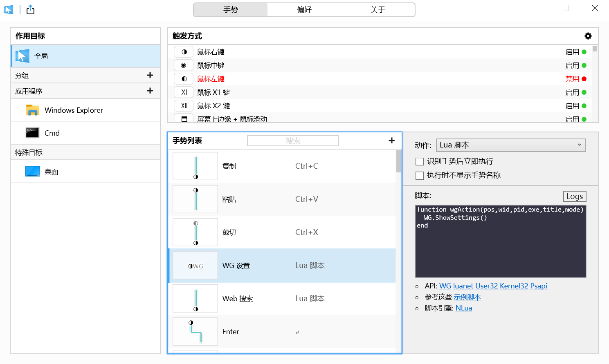Select the 全局 target row
609x364 pixels.
click(x=85, y=56)
